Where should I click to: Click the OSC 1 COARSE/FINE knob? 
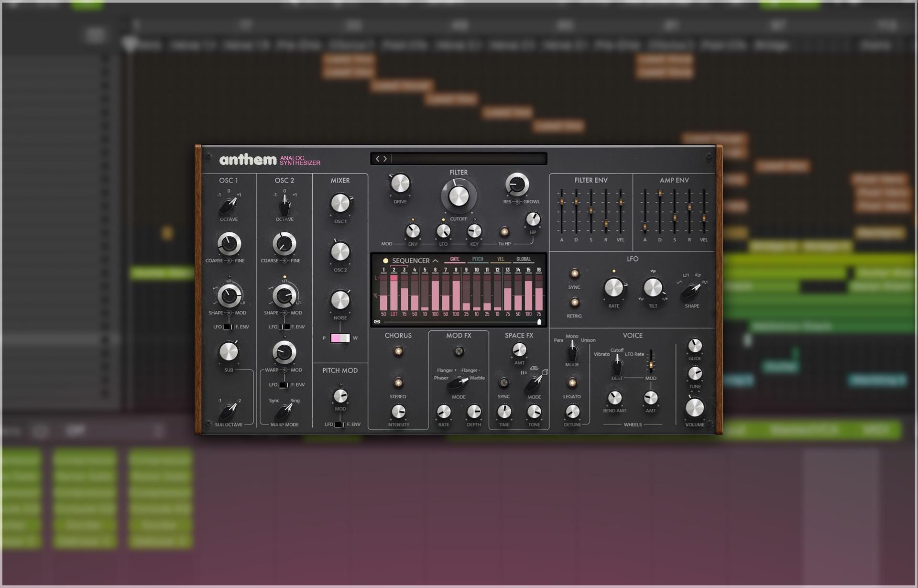(x=229, y=244)
